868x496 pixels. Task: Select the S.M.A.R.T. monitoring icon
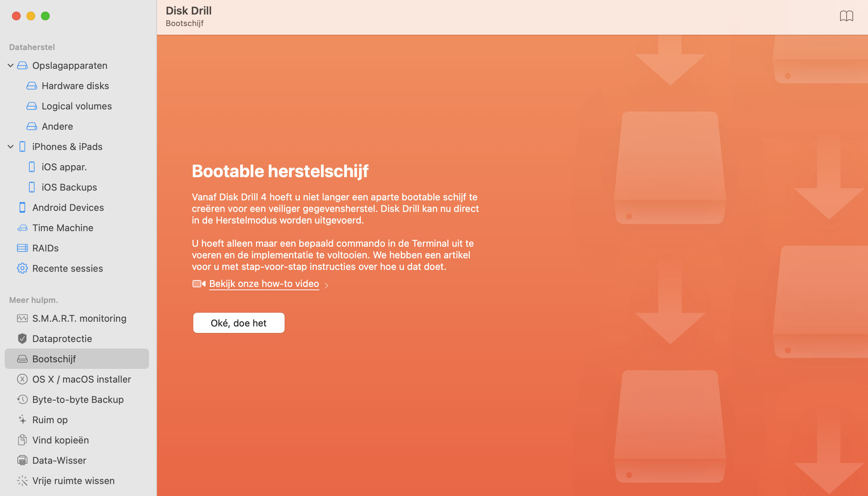pyautogui.click(x=22, y=318)
